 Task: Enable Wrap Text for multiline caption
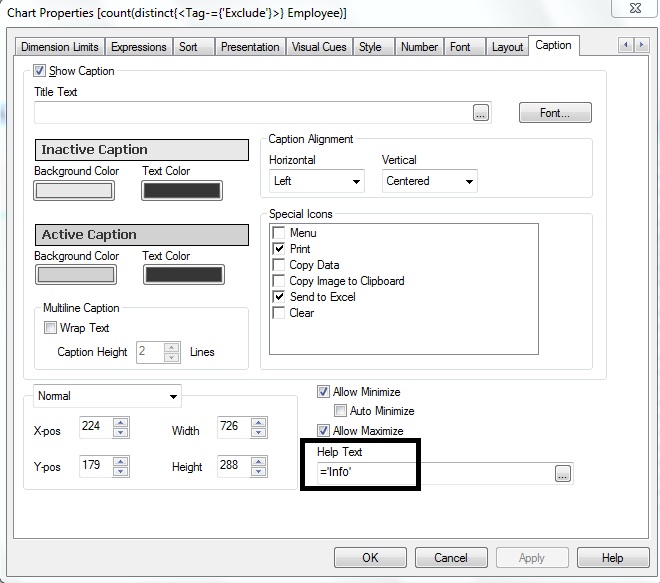(50, 327)
